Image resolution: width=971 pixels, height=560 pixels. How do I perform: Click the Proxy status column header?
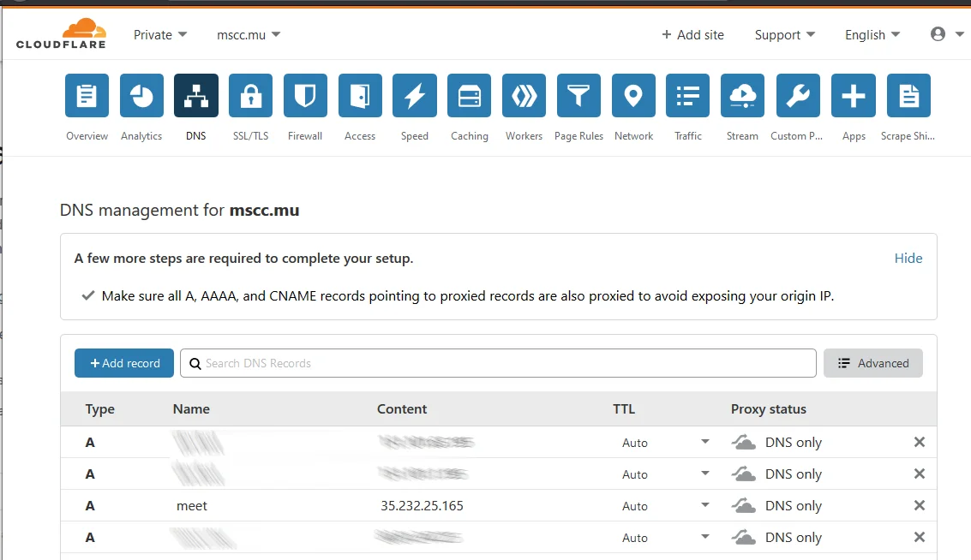tap(769, 409)
